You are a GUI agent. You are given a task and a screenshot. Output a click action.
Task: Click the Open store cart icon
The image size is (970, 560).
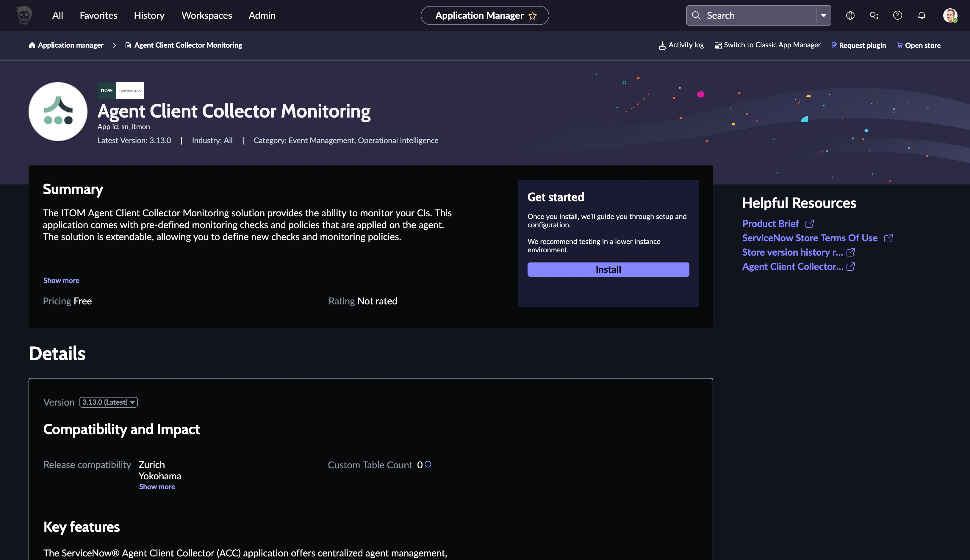(x=900, y=46)
